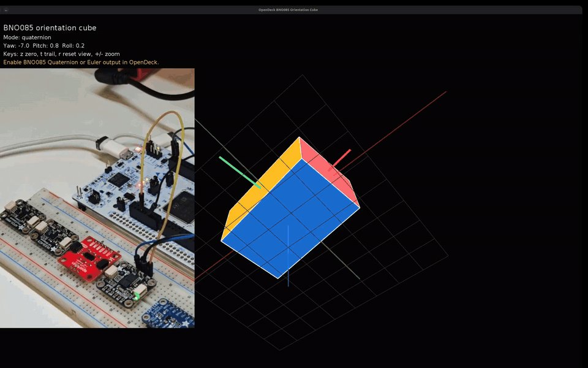The width and height of the screenshot is (588, 368).
Task: Click the "Yaw: -7.0" readout
Action: 16,46
